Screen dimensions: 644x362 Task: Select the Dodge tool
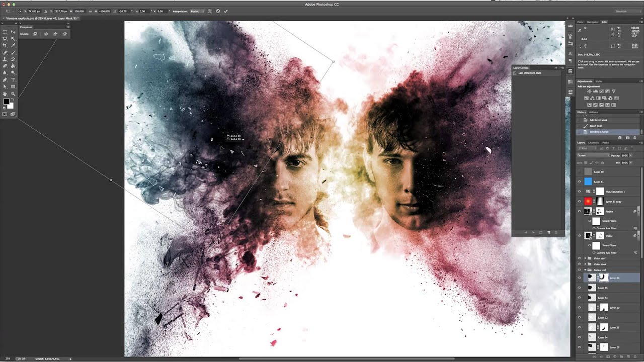pos(13,73)
